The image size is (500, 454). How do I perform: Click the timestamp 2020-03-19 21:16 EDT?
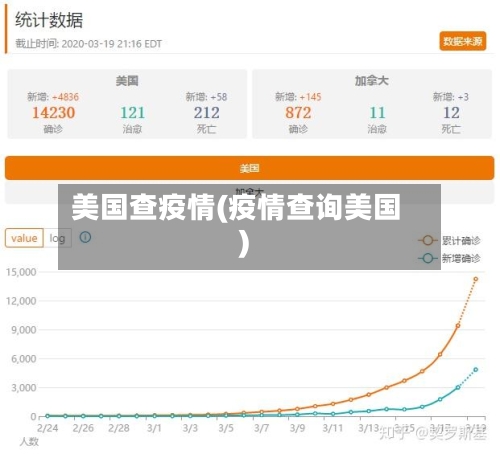pyautogui.click(x=112, y=44)
